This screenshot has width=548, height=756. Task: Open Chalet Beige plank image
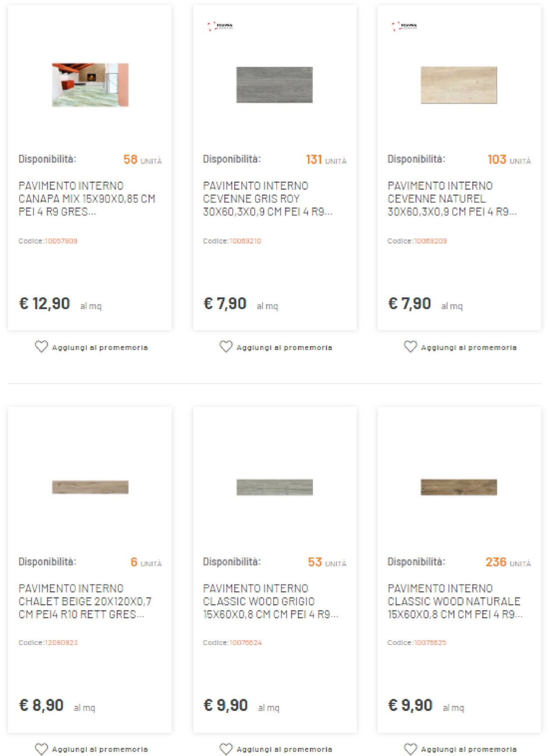point(90,487)
